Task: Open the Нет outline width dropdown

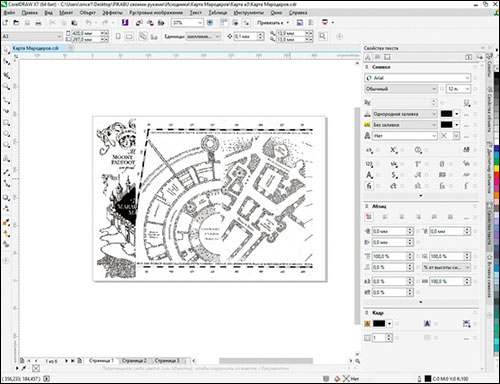Action: click(434, 136)
